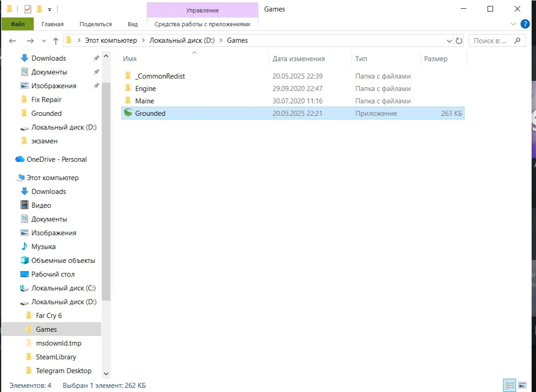Sort files by Имя column
Screen dimensions: 536x392
[130, 58]
